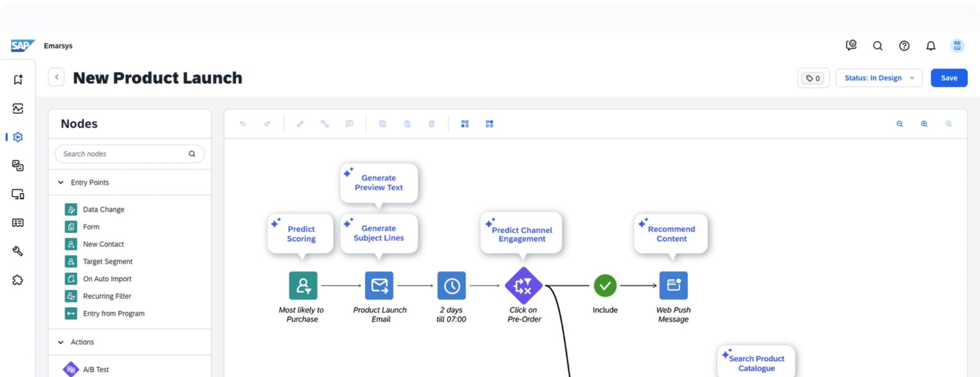Screen dimensions: 980x377
Task: Zoom in on the canvas
Action: click(924, 124)
